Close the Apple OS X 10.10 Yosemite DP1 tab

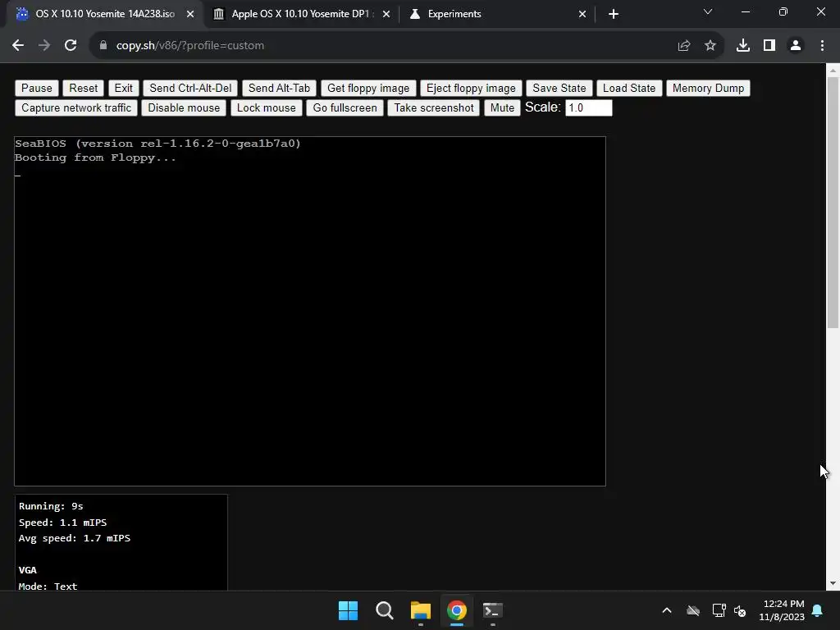pyautogui.click(x=386, y=15)
